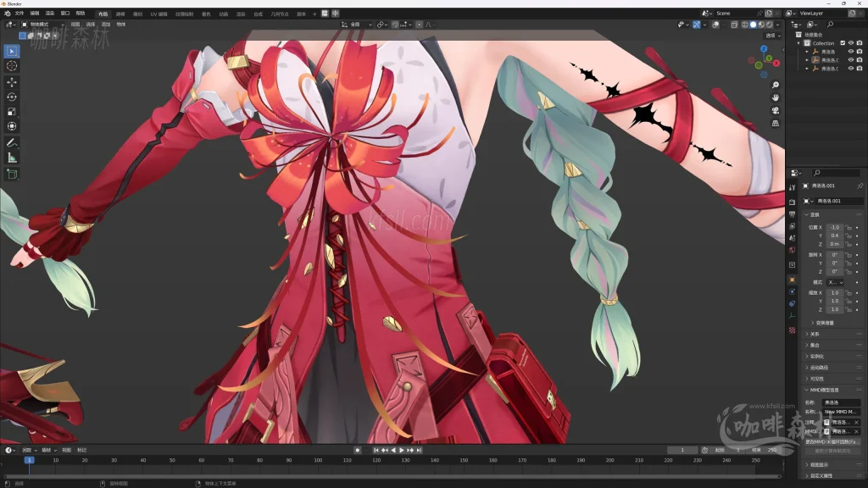Click the Blender logo menu icon
This screenshot has height=488, width=868.
(x=7, y=14)
